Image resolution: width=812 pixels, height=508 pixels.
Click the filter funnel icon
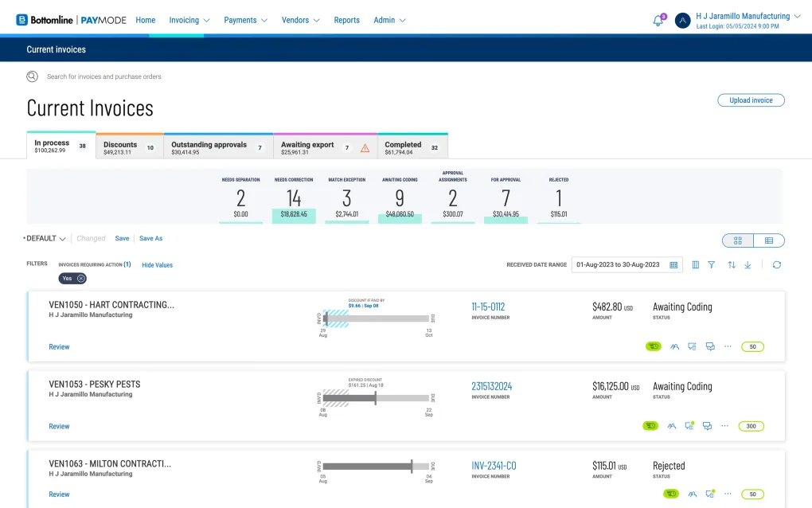[x=712, y=265]
